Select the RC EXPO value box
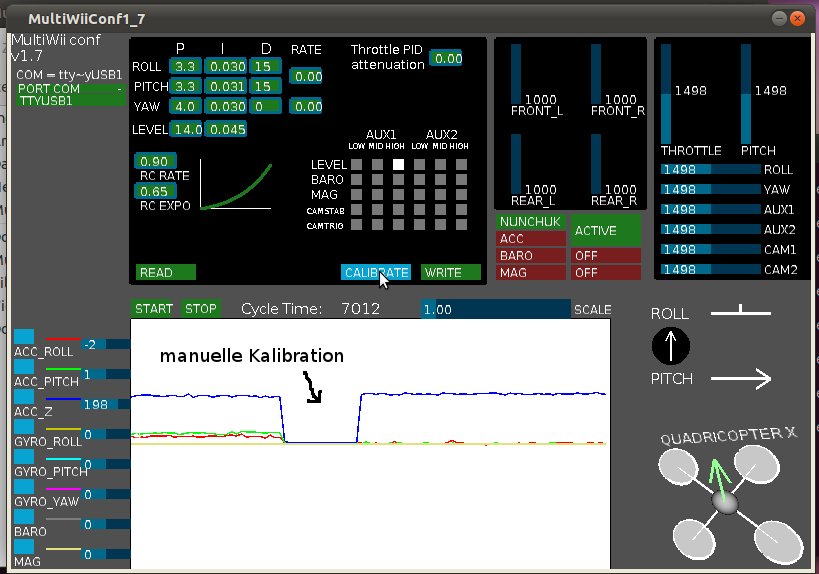The height and width of the screenshot is (574, 819). (154, 192)
